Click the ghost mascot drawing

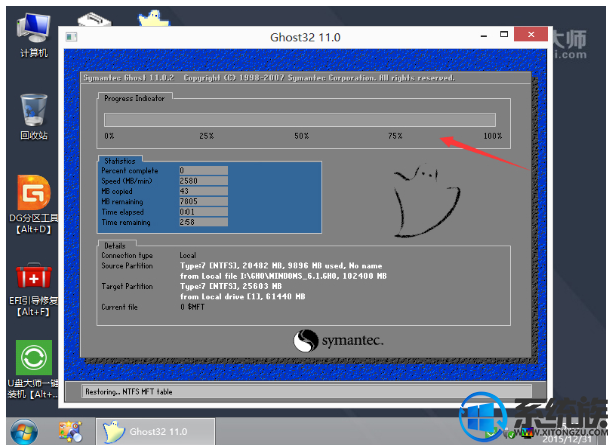pos(427,201)
